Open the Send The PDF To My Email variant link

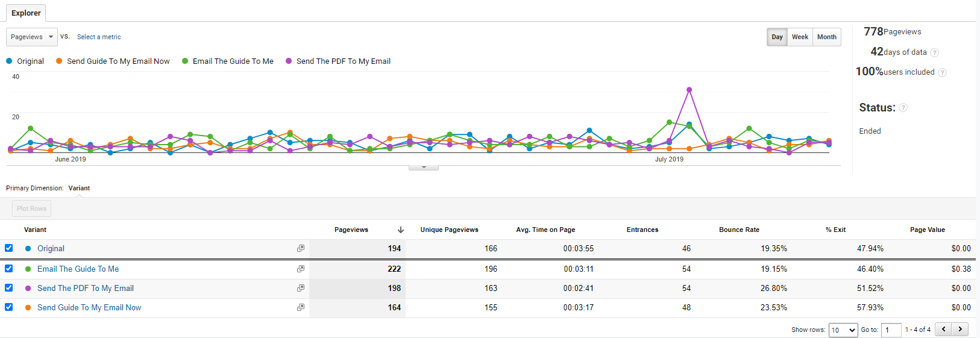[x=86, y=288]
